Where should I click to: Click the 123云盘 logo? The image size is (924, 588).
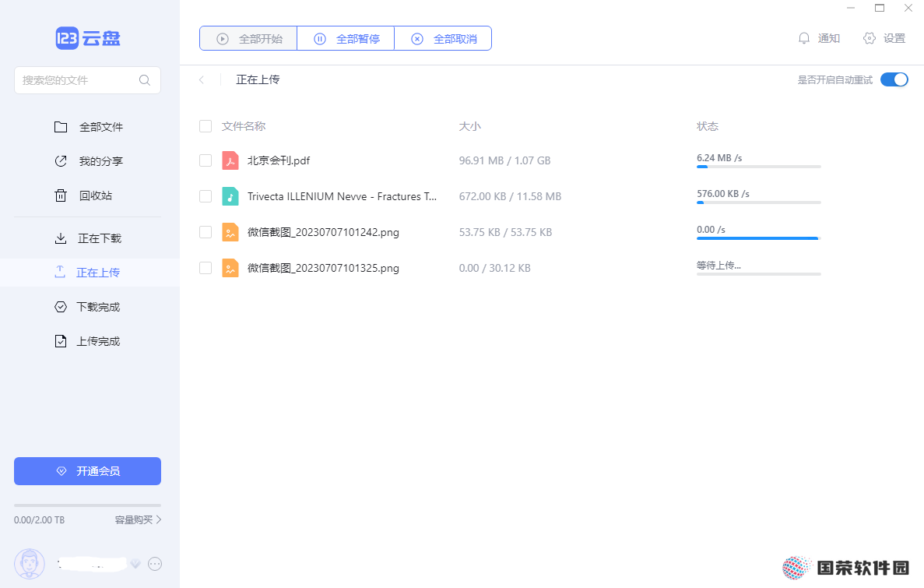88,38
